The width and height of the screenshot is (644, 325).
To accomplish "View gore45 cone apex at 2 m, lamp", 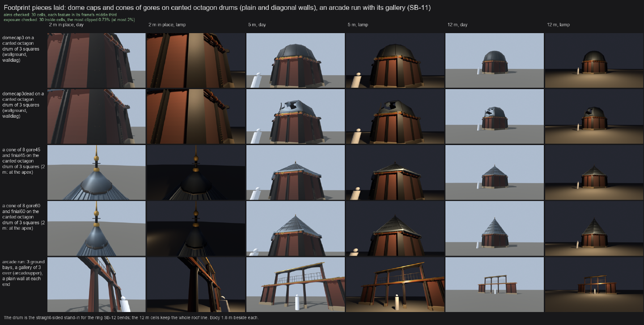I will click(196, 172).
